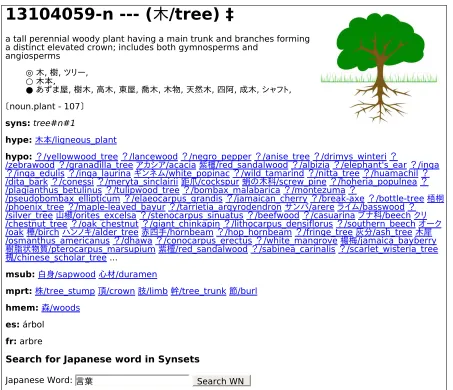Follow the oak_chestnut link
The image size is (453, 390).
point(105,224)
